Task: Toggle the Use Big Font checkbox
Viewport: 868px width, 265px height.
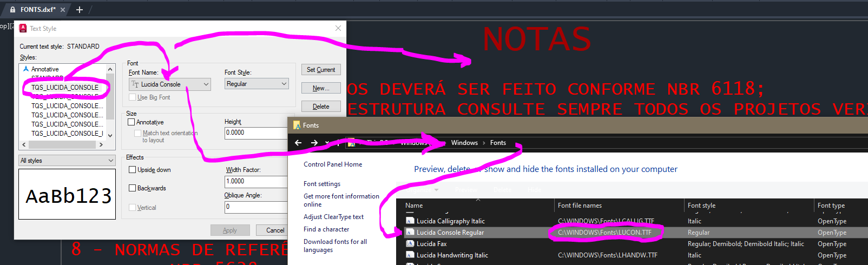Action: [133, 97]
